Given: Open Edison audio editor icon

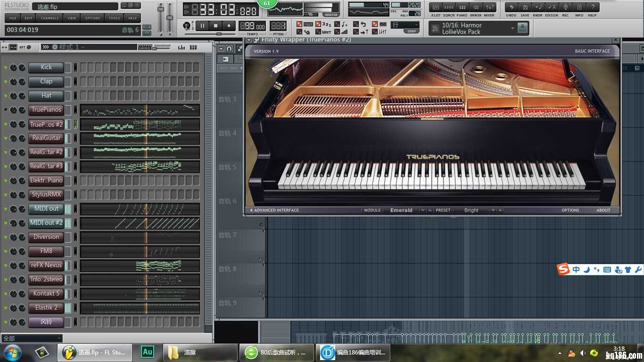Looking at the screenshot, I should point(552,8).
